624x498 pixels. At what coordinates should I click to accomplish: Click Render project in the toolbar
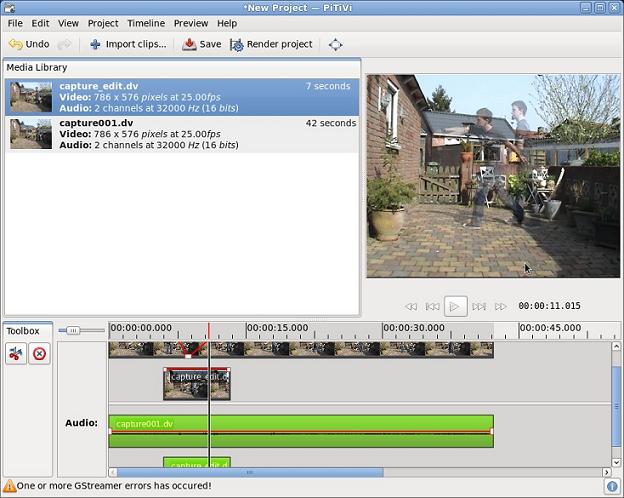[271, 44]
